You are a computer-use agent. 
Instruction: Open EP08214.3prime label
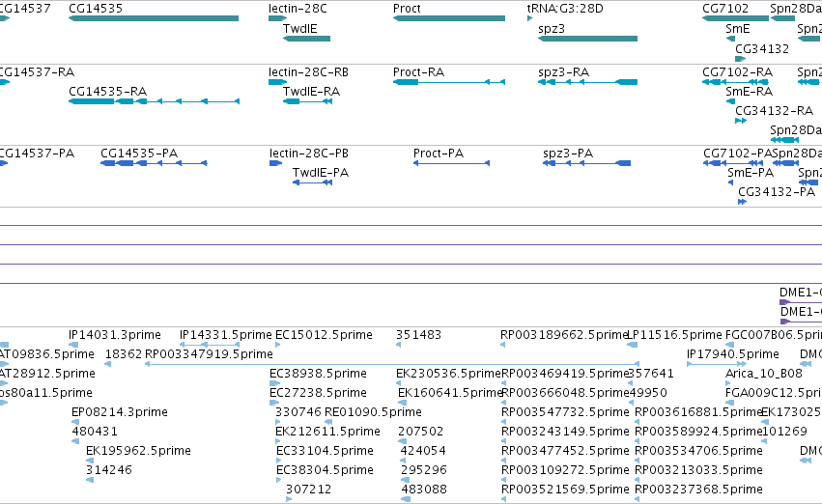(120, 412)
